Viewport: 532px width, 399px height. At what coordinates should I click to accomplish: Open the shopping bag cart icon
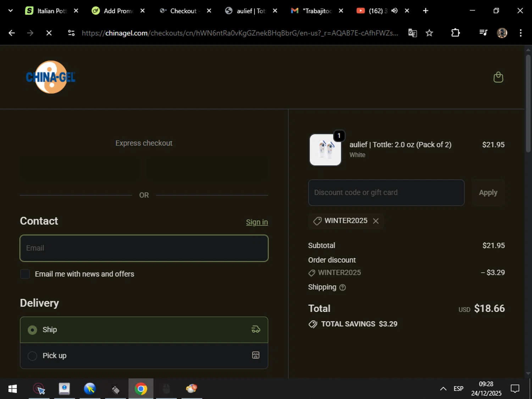pos(498,77)
